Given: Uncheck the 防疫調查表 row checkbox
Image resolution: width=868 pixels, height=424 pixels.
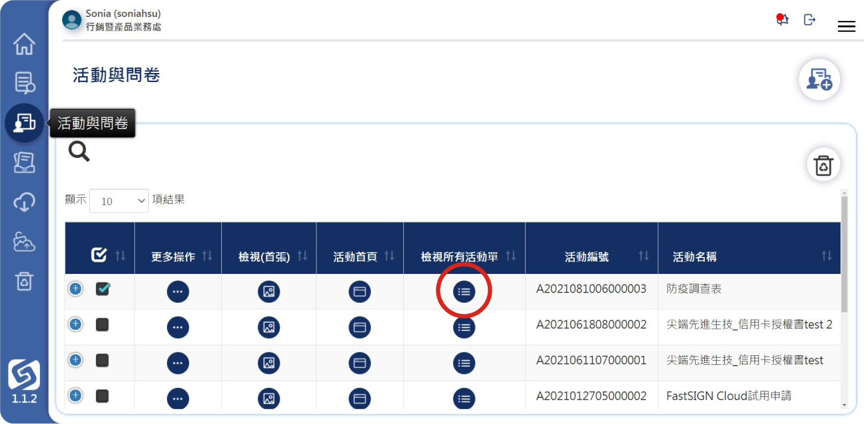Looking at the screenshot, I should pyautogui.click(x=103, y=290).
